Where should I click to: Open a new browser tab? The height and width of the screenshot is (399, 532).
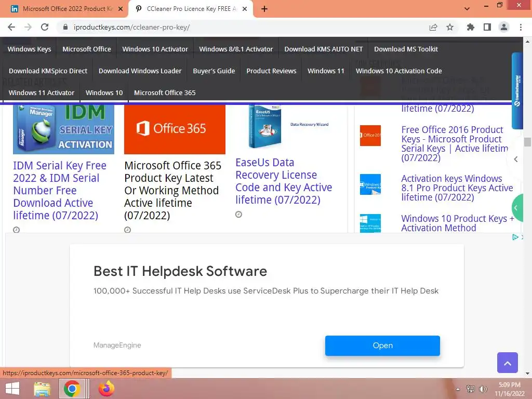pos(264,9)
